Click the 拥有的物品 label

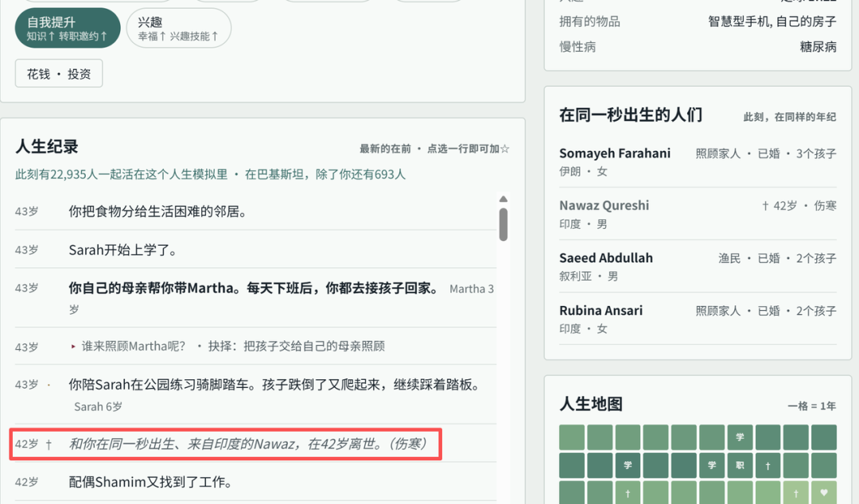pos(589,21)
